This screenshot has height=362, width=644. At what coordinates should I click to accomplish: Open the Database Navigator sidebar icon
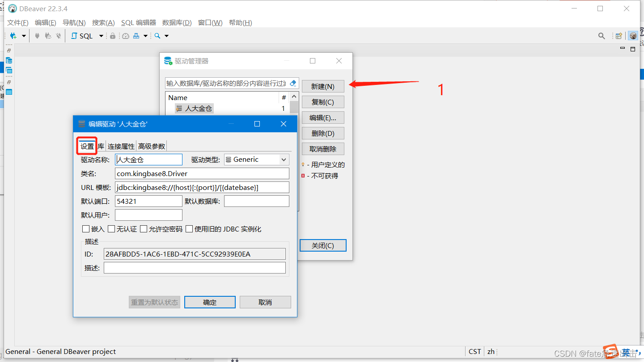tap(9, 60)
